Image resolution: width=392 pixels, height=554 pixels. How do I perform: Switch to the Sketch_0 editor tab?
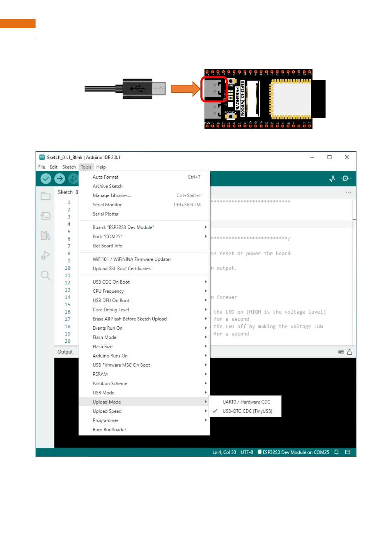click(x=67, y=192)
